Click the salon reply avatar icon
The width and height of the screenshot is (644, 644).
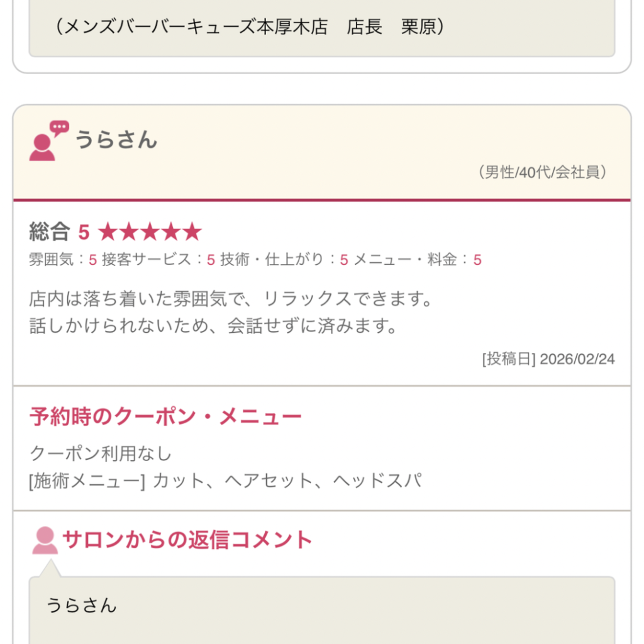click(x=45, y=541)
